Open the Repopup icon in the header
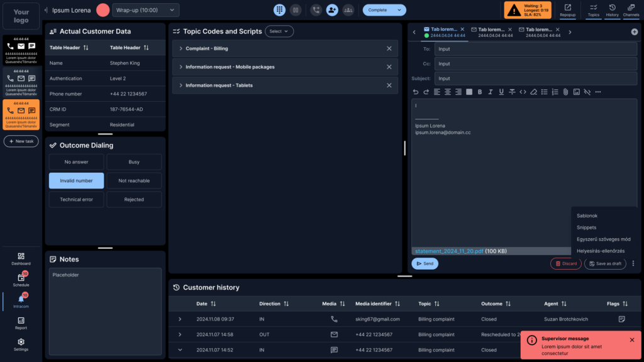 click(x=568, y=10)
